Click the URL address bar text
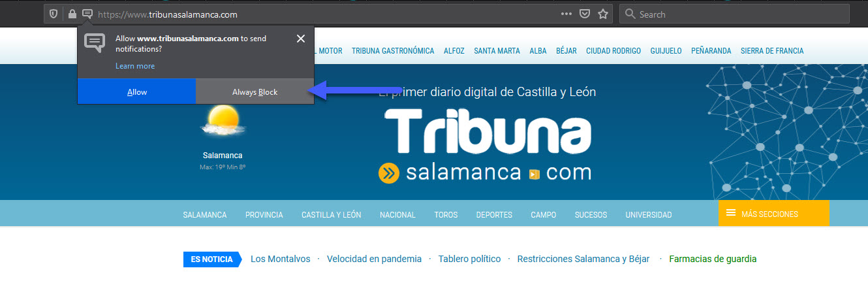This screenshot has width=868, height=283. coord(168,14)
